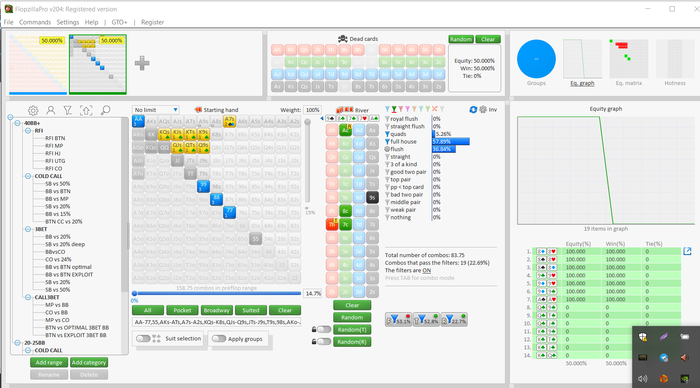Click the blue refresh icon beside Inv

[x=473, y=109]
